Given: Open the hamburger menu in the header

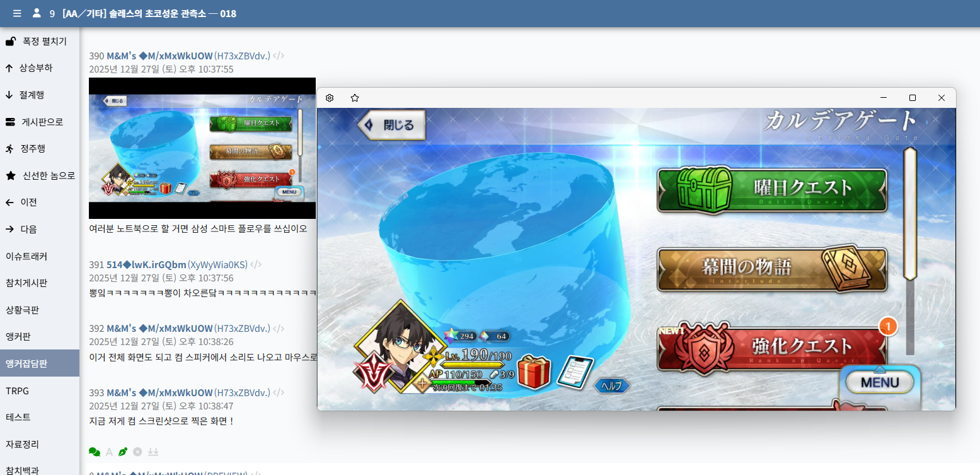Looking at the screenshot, I should click(17, 13).
